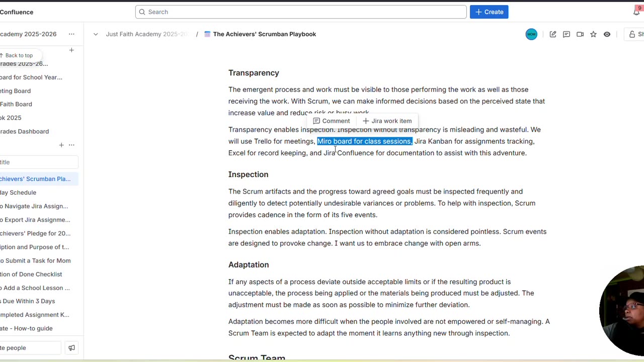The height and width of the screenshot is (362, 644).
Task: Click the video record icon
Action: click(580, 34)
